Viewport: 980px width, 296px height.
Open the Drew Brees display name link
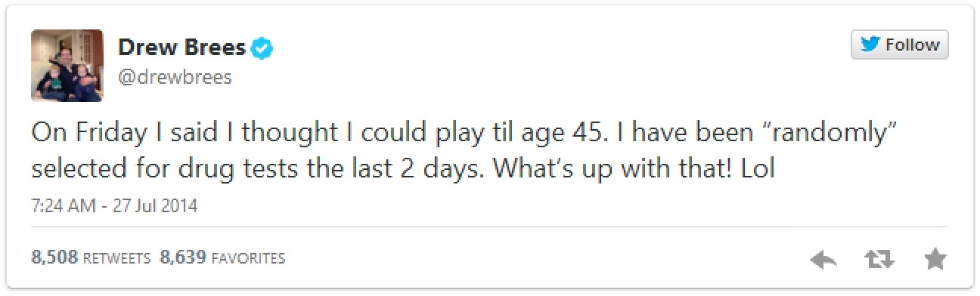182,48
